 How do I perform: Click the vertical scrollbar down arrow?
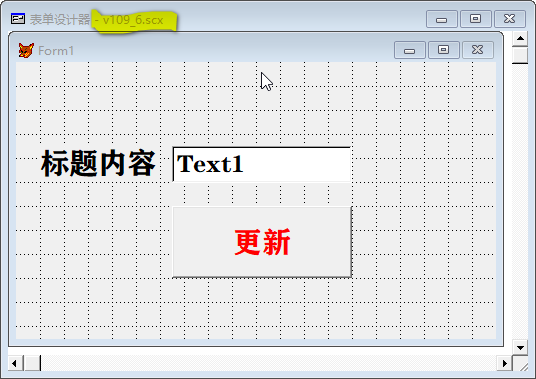click(x=520, y=348)
